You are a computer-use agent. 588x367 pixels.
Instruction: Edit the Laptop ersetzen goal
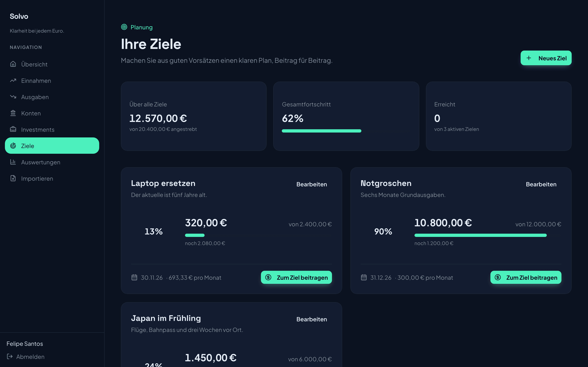coord(312,184)
